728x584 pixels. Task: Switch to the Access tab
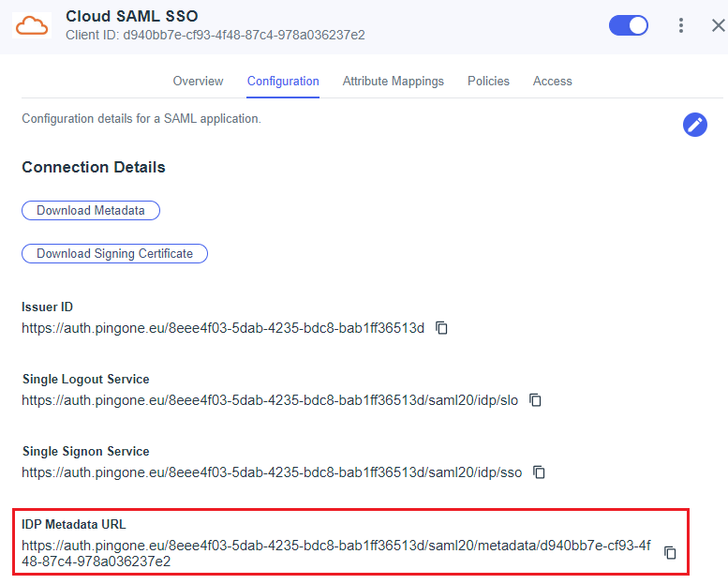[x=552, y=82]
